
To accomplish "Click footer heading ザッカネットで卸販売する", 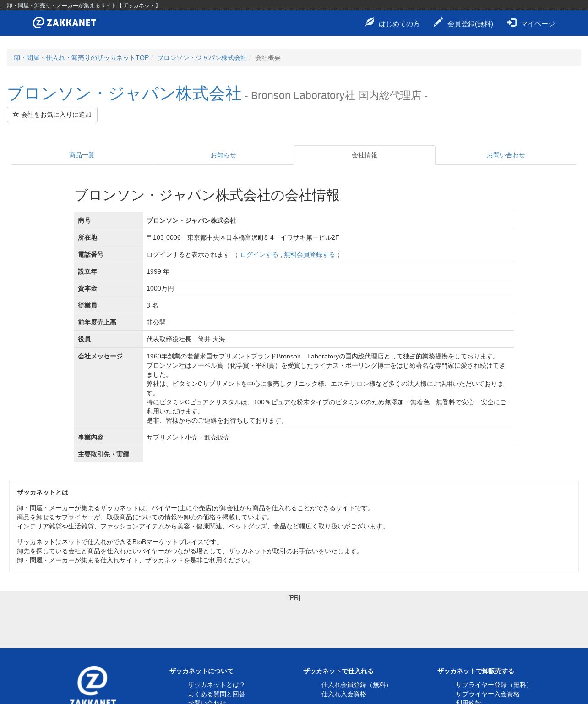I will pos(476,671).
